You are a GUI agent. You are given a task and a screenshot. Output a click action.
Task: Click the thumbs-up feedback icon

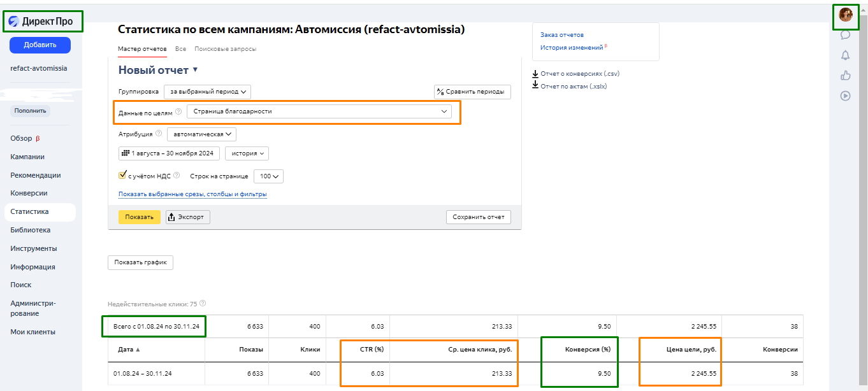(x=845, y=76)
